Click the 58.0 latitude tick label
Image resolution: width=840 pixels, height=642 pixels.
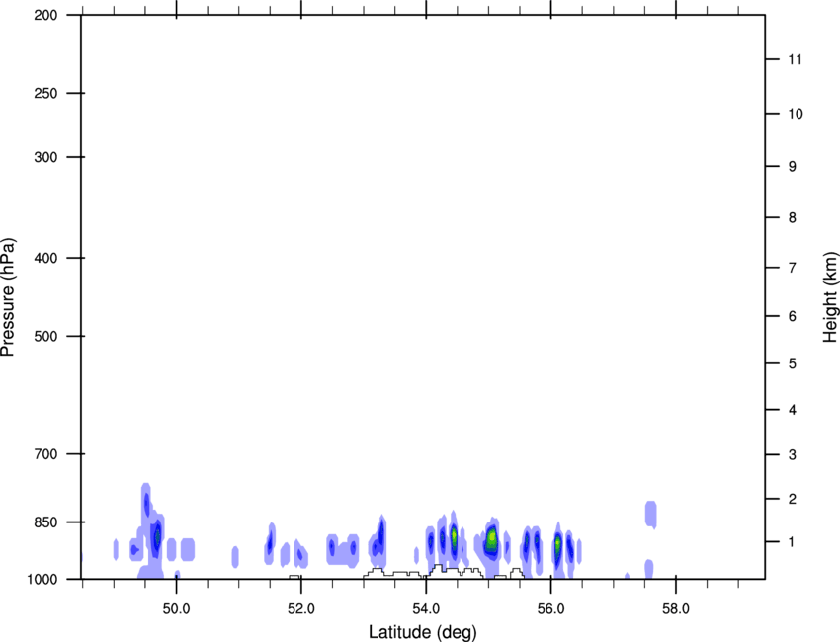tap(676, 608)
